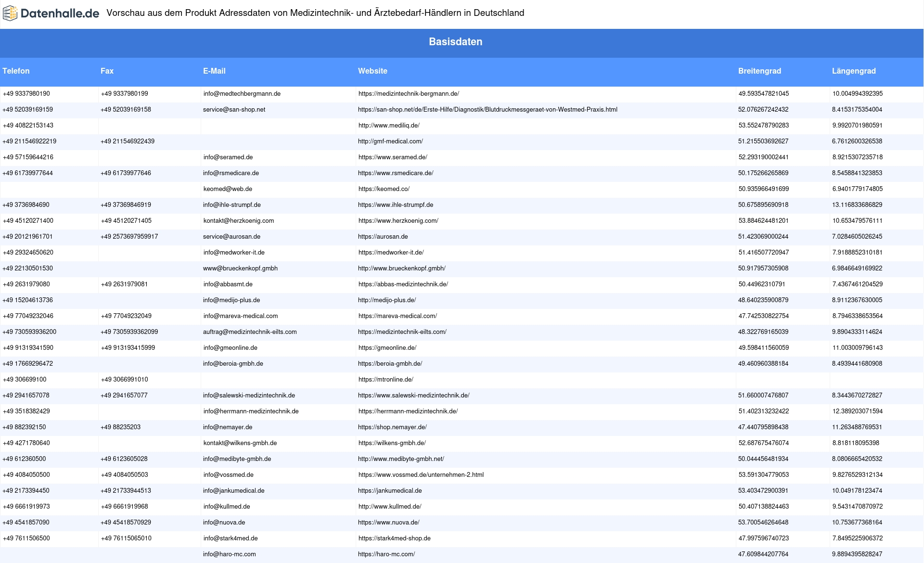
Task: Click the Breitengrad column header
Action: (x=759, y=71)
